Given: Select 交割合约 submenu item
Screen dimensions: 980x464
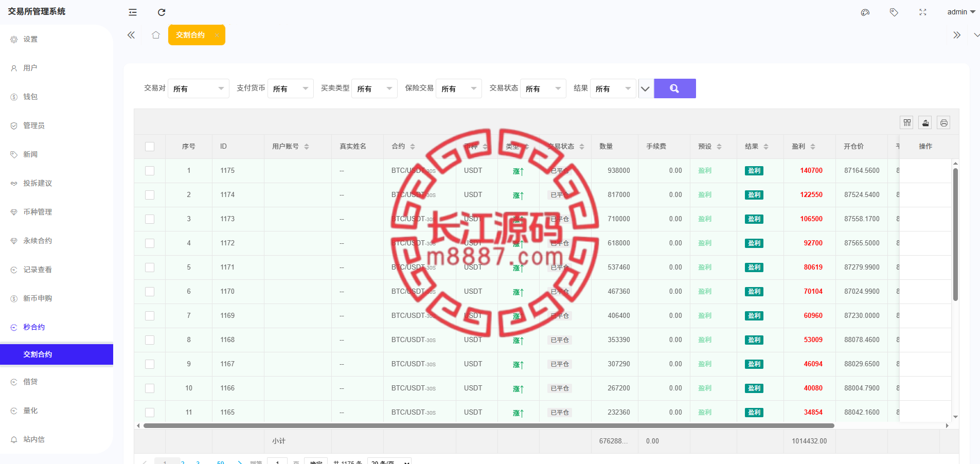Looking at the screenshot, I should click(x=57, y=354).
